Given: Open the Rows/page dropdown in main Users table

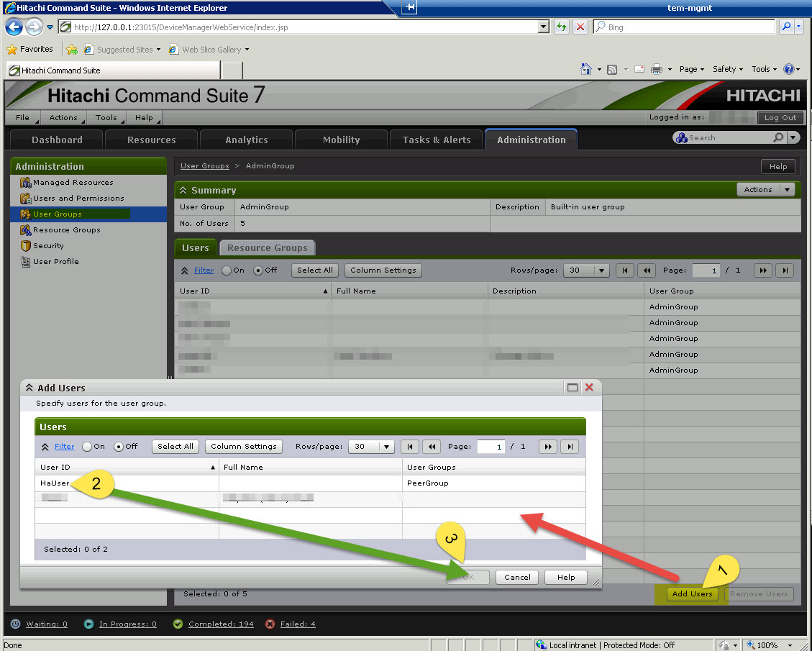Looking at the screenshot, I should [x=601, y=270].
